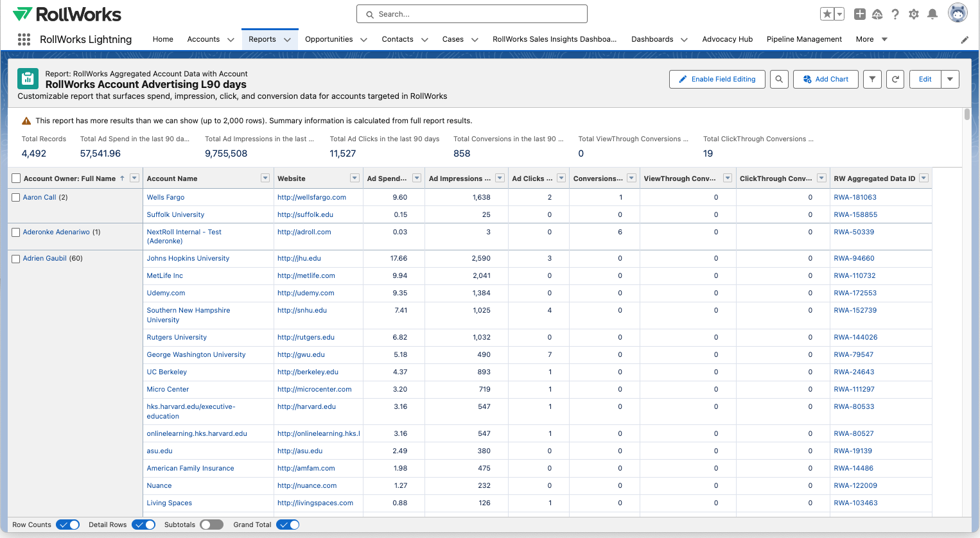
Task: Click the report search magnifier icon
Action: (779, 79)
